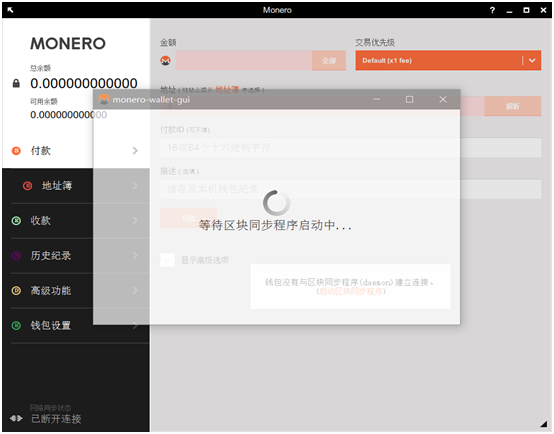Click the 启动区块同步程序 link

350,292
